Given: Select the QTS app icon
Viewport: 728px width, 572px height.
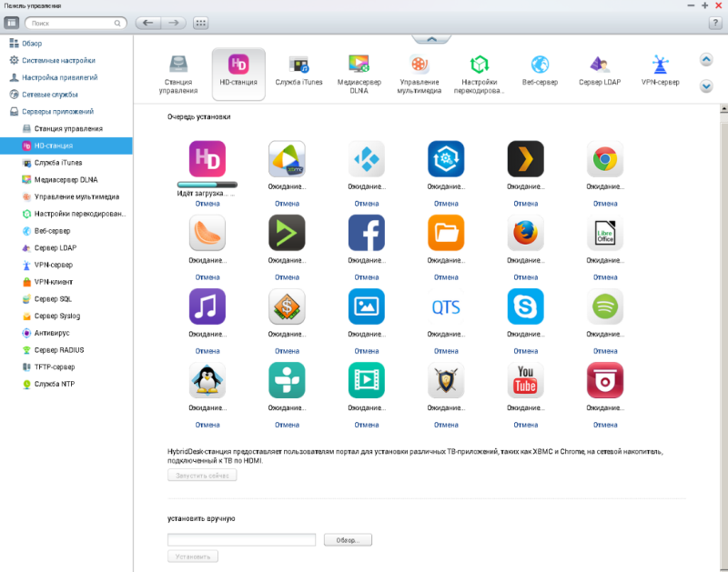Looking at the screenshot, I should [x=446, y=306].
